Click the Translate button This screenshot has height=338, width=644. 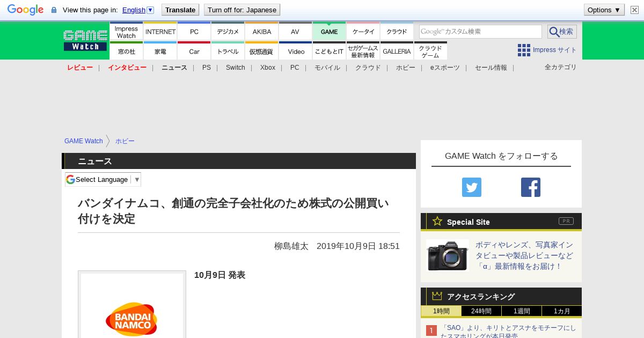(180, 10)
